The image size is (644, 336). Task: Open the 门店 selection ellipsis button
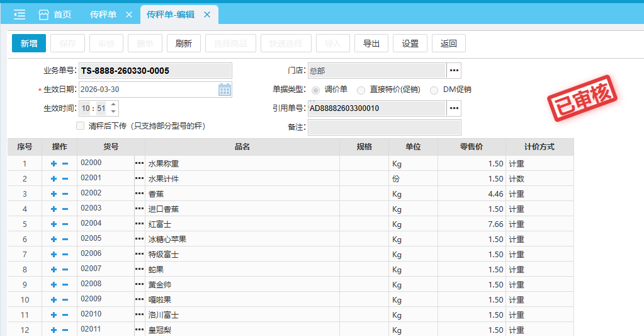454,71
